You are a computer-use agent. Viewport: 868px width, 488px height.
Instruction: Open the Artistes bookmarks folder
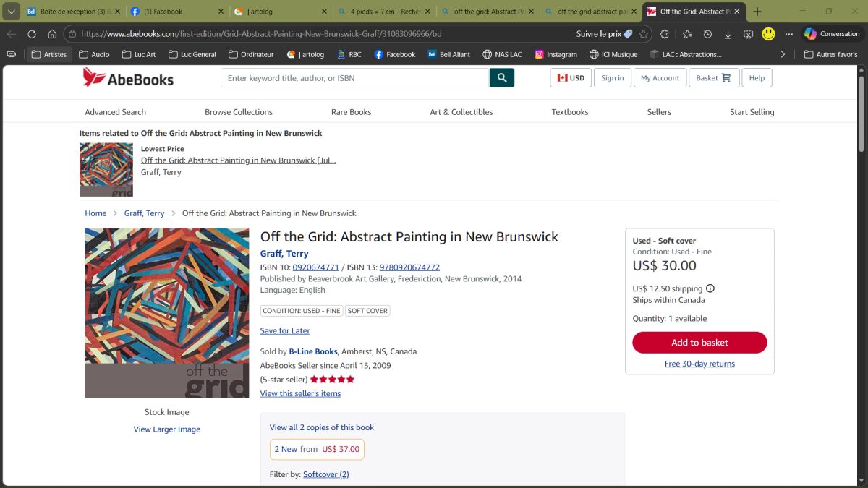point(49,54)
